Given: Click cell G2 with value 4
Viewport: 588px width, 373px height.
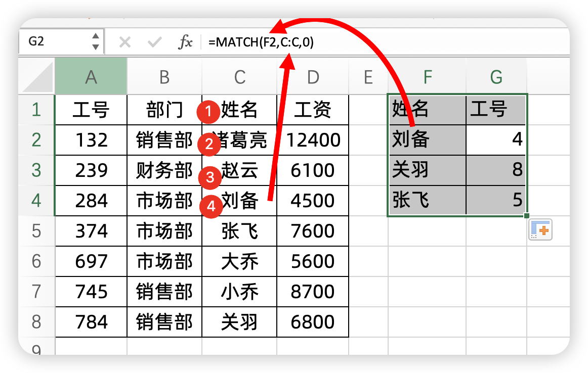Looking at the screenshot, I should tap(496, 140).
